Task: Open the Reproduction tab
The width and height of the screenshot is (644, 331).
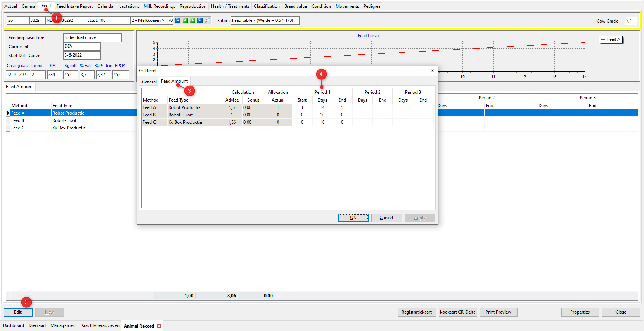Action: coord(193,6)
